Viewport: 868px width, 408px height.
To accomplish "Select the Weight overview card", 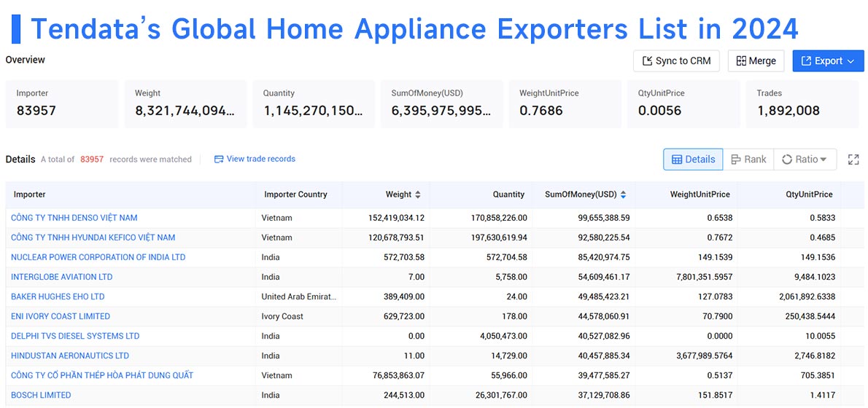I will pyautogui.click(x=185, y=104).
